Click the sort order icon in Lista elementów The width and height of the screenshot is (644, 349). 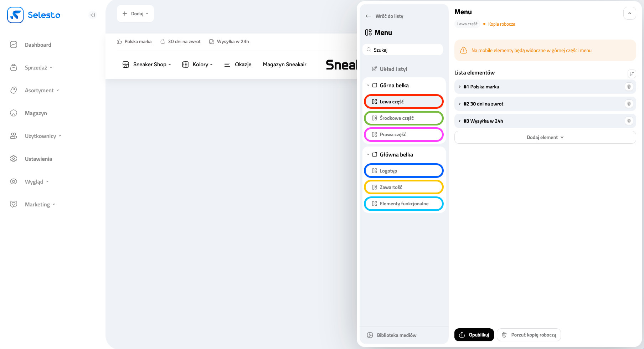point(632,74)
